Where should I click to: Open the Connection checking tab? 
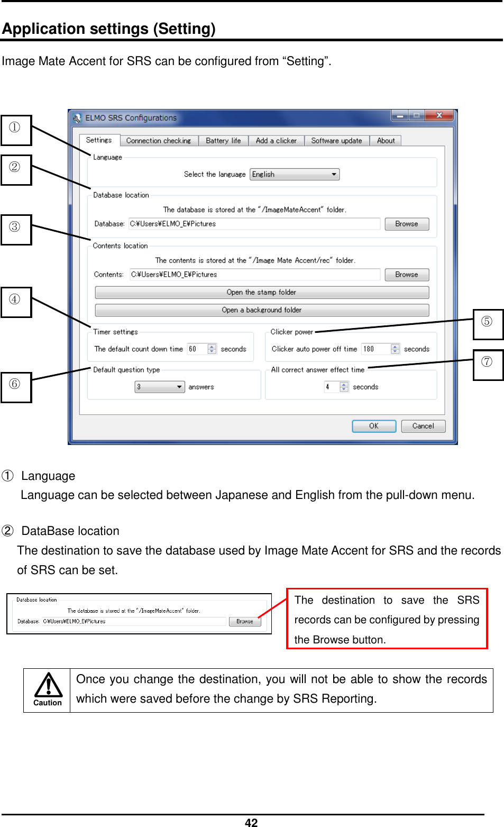click(159, 141)
